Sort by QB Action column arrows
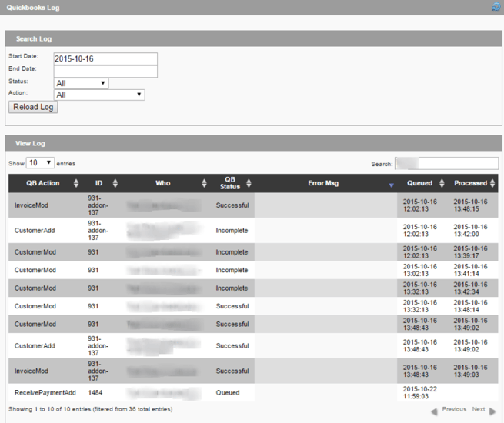The width and height of the screenshot is (504, 423). tap(76, 183)
